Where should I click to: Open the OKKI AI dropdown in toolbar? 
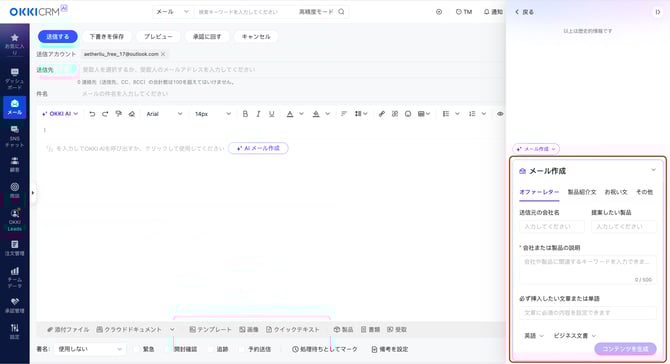click(60, 114)
